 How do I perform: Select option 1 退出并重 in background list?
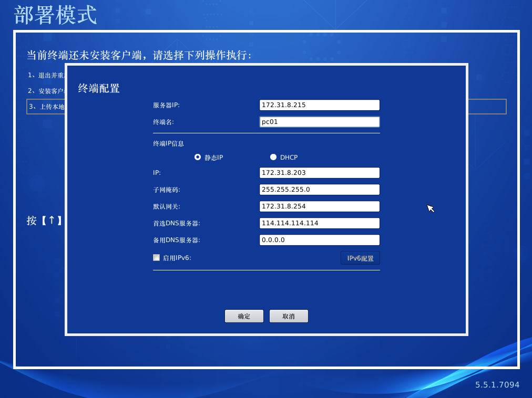tap(46, 75)
